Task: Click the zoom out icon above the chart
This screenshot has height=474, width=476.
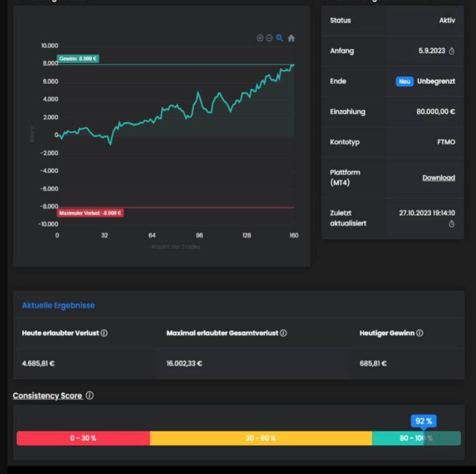Action: click(269, 38)
